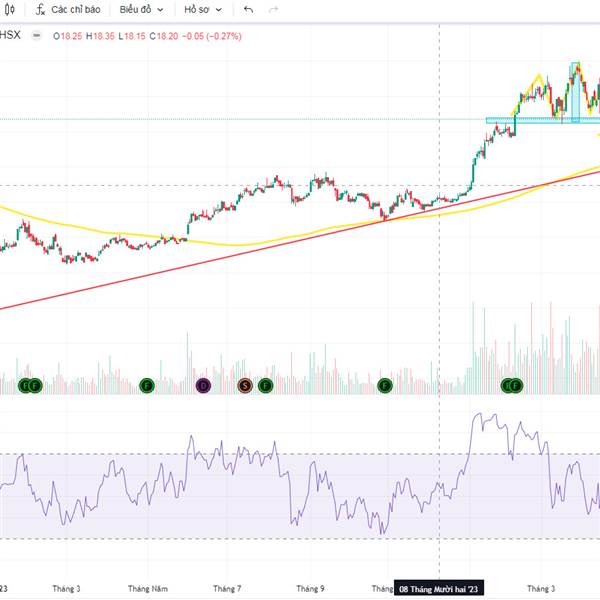
Task: Open the candlestick chart type selector
Action: point(9,9)
